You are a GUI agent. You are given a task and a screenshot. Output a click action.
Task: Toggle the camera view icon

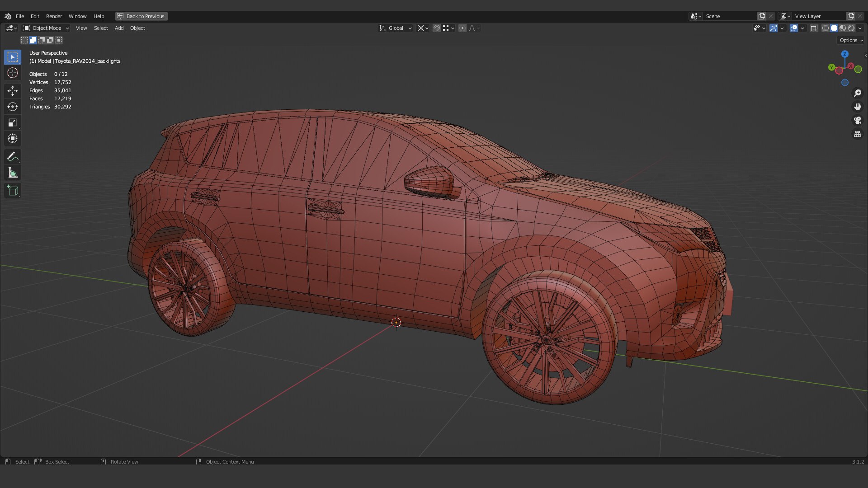pyautogui.click(x=858, y=120)
